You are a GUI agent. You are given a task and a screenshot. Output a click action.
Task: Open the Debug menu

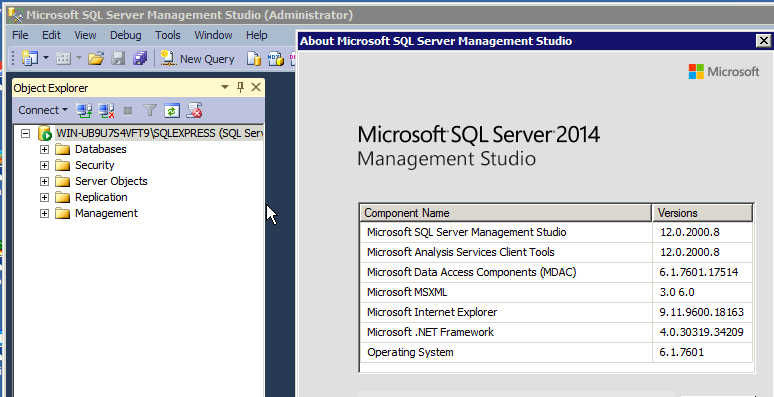pyautogui.click(x=125, y=35)
